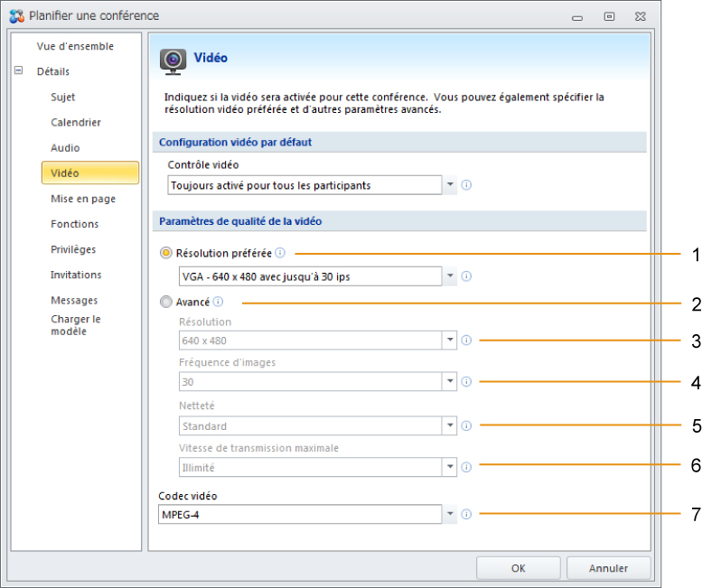Click info icon next to Contrôle vidéo dropdown

[x=466, y=185]
